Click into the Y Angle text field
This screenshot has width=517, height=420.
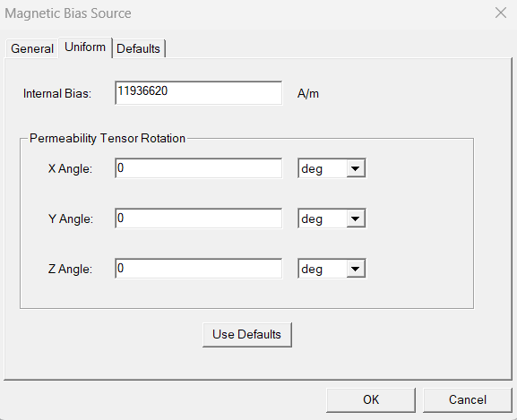[199, 219]
